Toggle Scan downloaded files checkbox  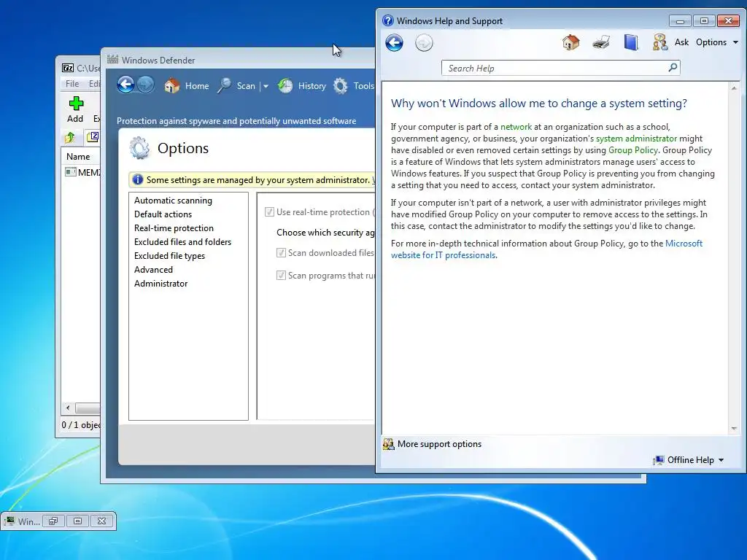point(281,253)
